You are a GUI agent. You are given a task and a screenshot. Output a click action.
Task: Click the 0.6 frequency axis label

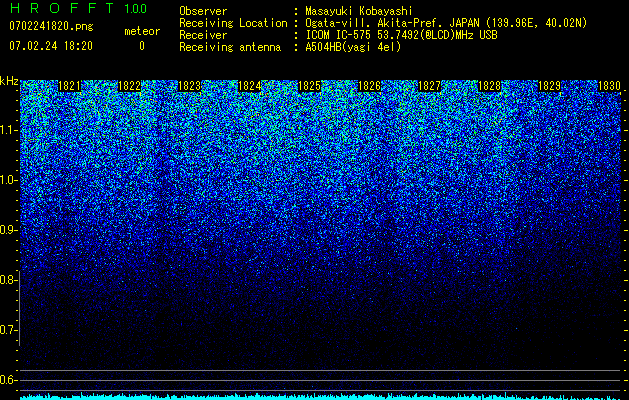click(8, 380)
